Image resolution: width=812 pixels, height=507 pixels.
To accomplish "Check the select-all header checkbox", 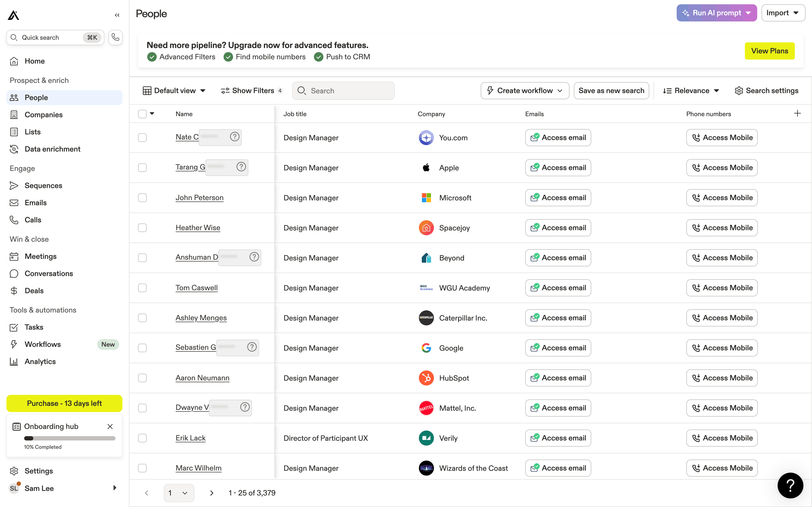I will [x=142, y=114].
